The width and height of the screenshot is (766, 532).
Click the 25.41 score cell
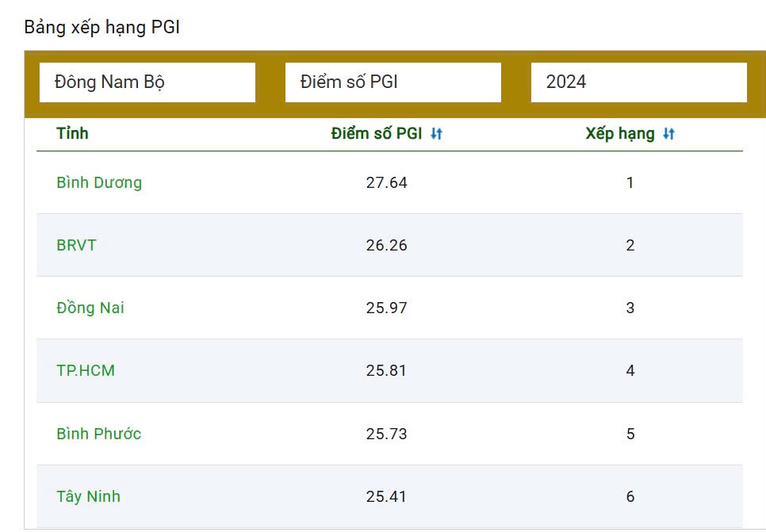click(x=386, y=496)
